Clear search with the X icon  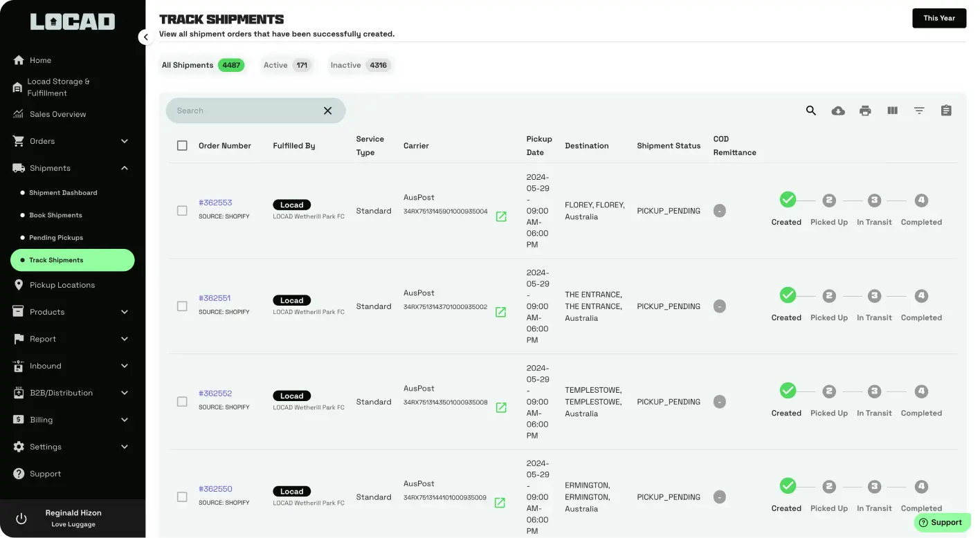pos(327,111)
